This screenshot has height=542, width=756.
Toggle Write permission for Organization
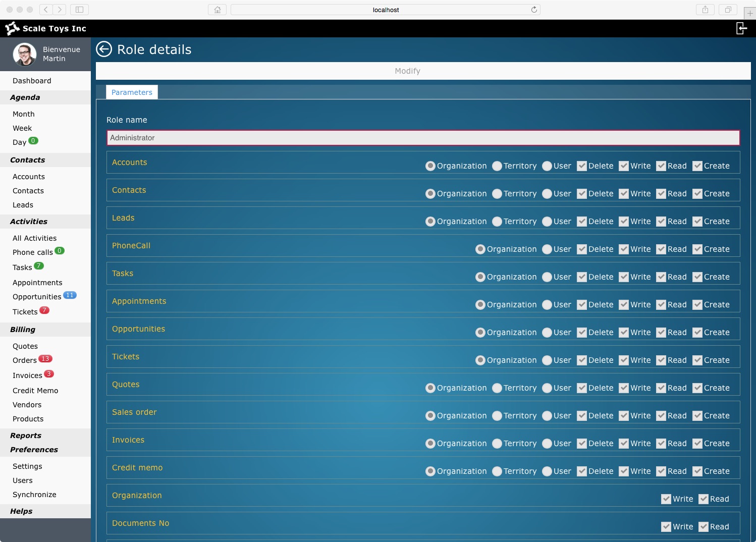666,499
